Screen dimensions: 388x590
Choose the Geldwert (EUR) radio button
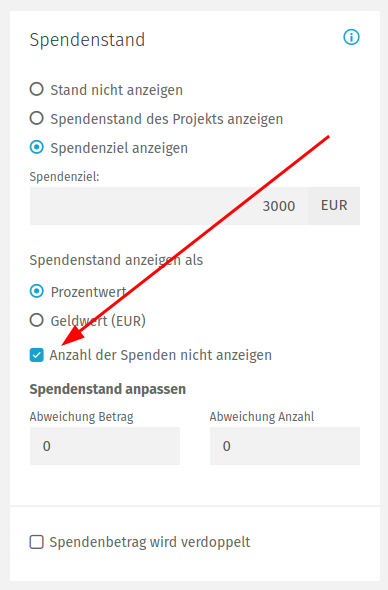pyautogui.click(x=37, y=320)
